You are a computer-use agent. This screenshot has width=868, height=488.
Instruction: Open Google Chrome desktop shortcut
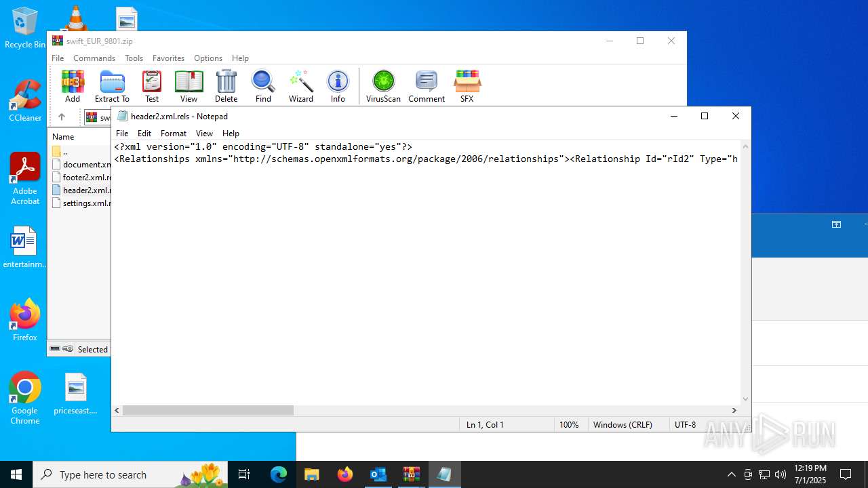click(x=25, y=399)
